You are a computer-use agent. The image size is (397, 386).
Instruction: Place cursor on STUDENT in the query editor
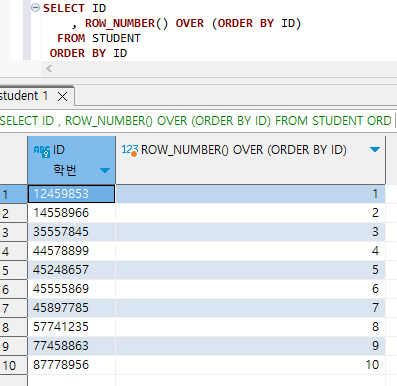tap(116, 38)
